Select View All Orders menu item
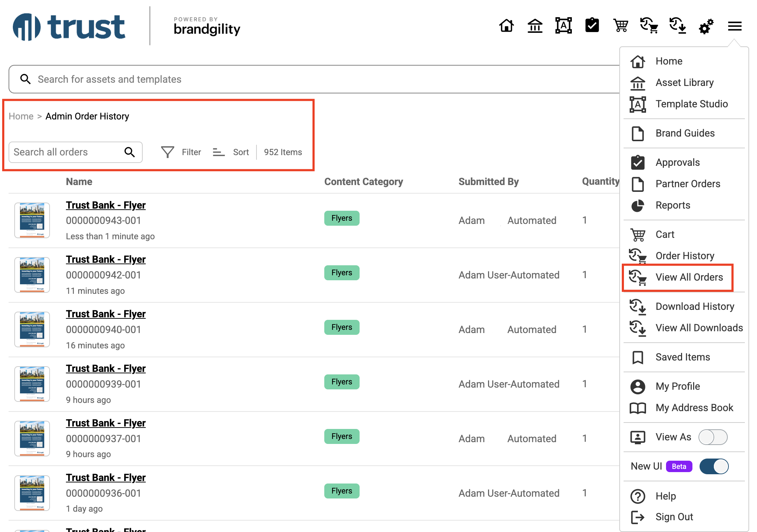757x532 pixels. tap(689, 277)
